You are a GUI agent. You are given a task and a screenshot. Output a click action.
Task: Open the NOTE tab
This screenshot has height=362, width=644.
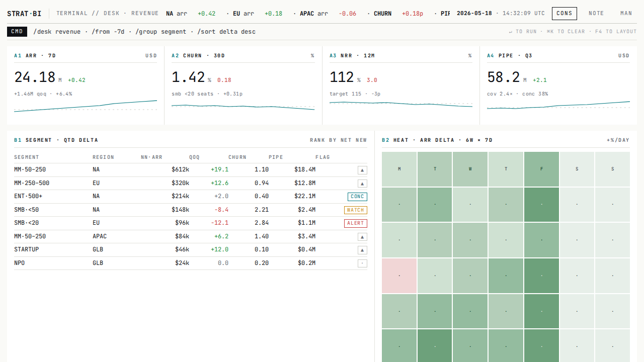(596, 14)
